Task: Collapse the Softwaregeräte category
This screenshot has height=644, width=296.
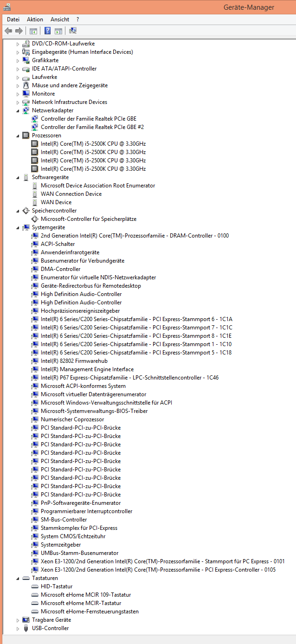Action: tap(18, 178)
